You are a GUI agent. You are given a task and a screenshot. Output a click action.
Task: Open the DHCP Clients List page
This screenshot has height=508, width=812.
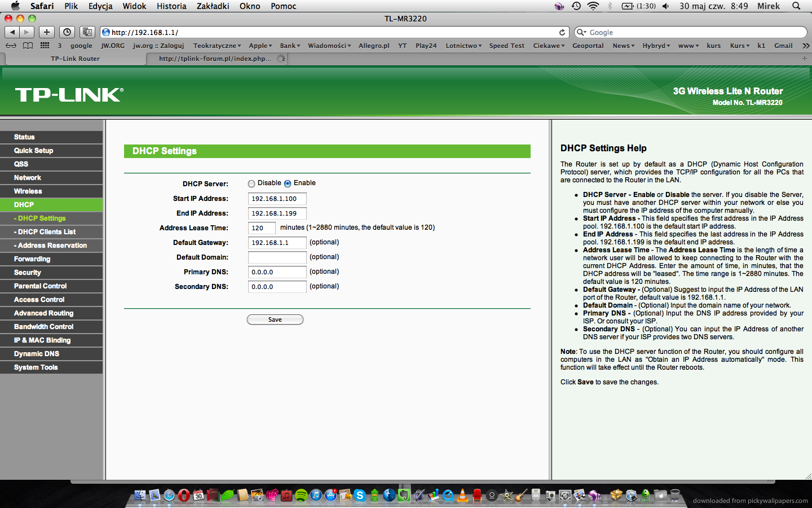click(51, 232)
